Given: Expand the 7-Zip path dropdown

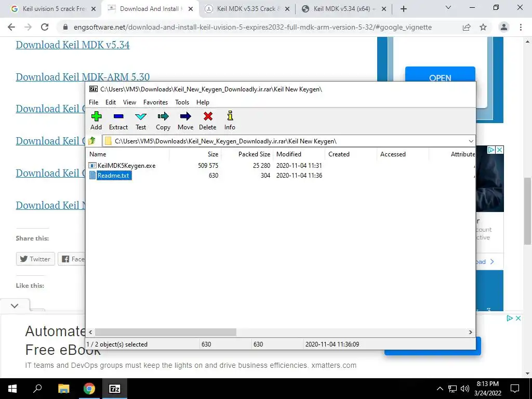Looking at the screenshot, I should pyautogui.click(x=471, y=141).
